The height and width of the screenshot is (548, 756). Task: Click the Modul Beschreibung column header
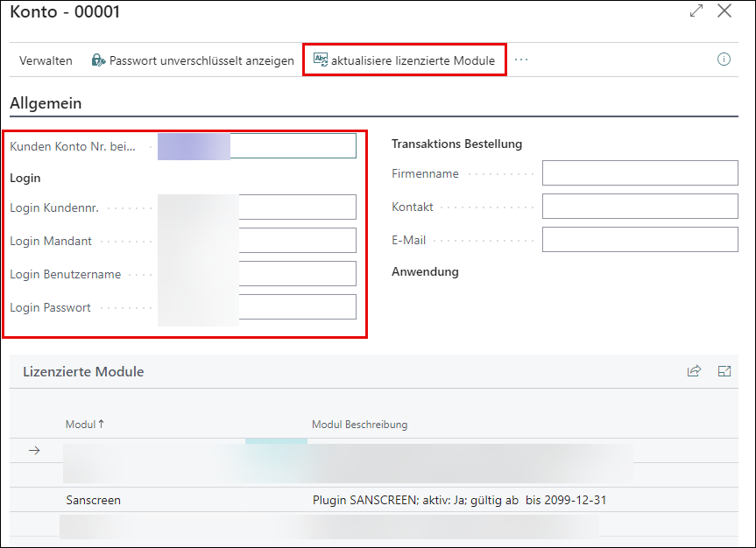[359, 425]
